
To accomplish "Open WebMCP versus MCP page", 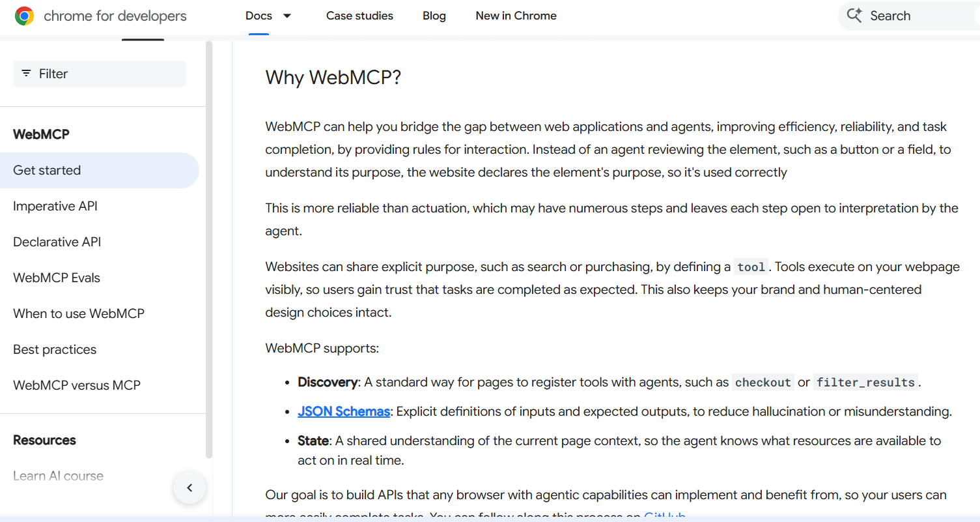I will pos(77,385).
